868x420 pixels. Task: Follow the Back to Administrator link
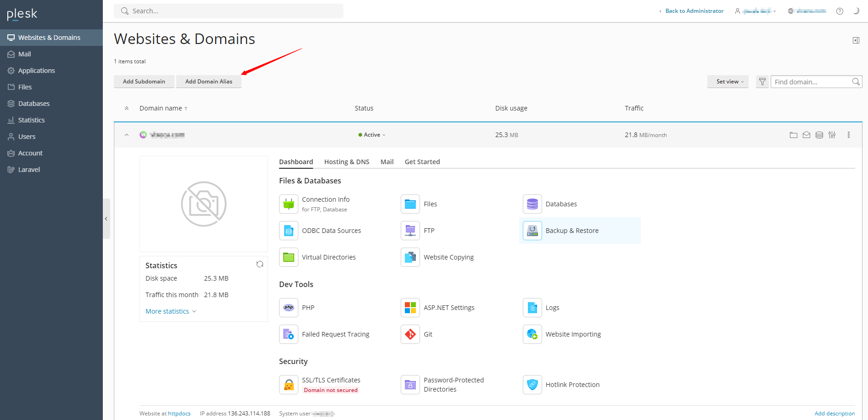coord(694,11)
